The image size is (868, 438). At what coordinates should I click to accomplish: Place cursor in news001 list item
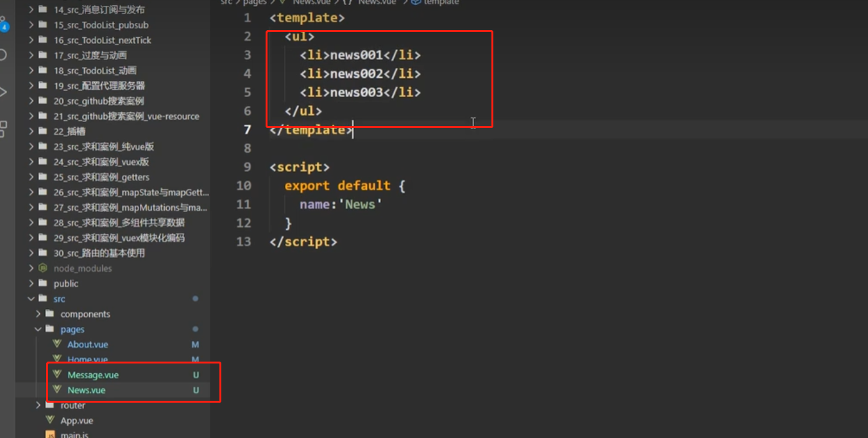coord(360,55)
